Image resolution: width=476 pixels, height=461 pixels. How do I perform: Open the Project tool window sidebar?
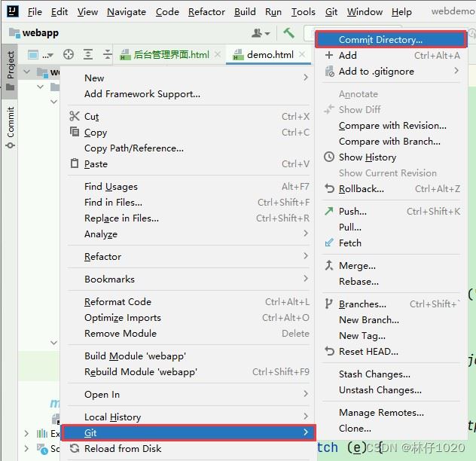[10, 71]
